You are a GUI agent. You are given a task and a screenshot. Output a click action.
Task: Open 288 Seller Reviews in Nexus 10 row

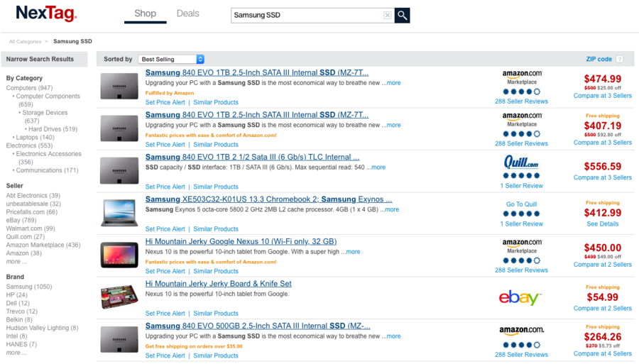click(x=521, y=270)
